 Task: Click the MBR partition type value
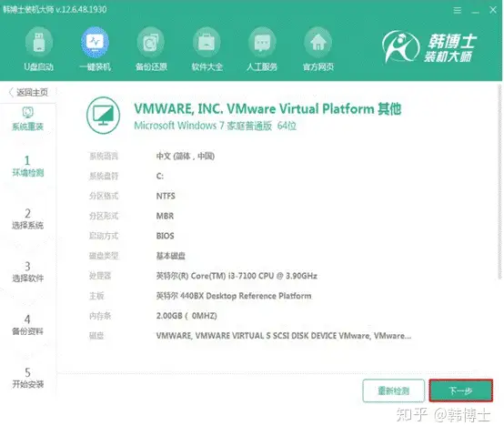[x=165, y=216]
